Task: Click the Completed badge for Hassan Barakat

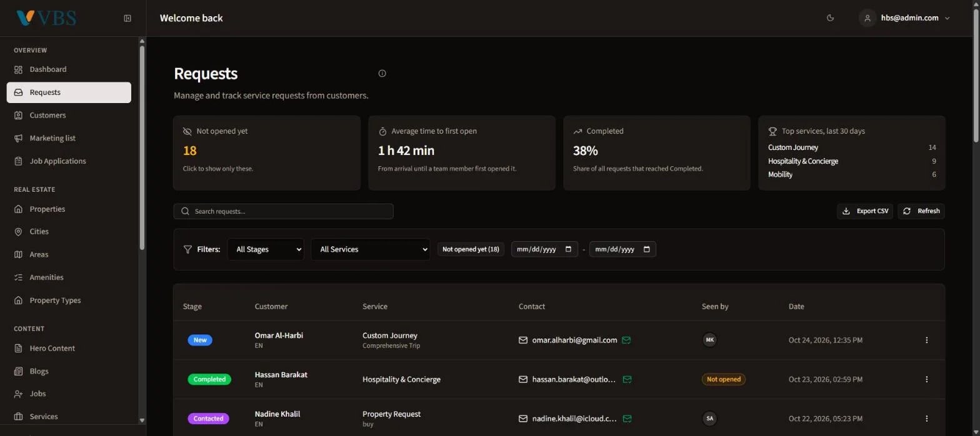Action: click(x=209, y=379)
